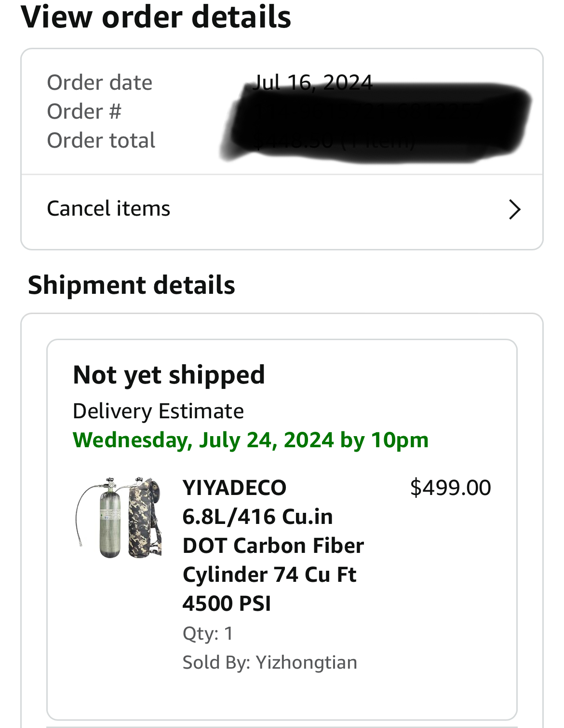Select the $499.00 item price
This screenshot has height=728, width=564.
[x=450, y=488]
